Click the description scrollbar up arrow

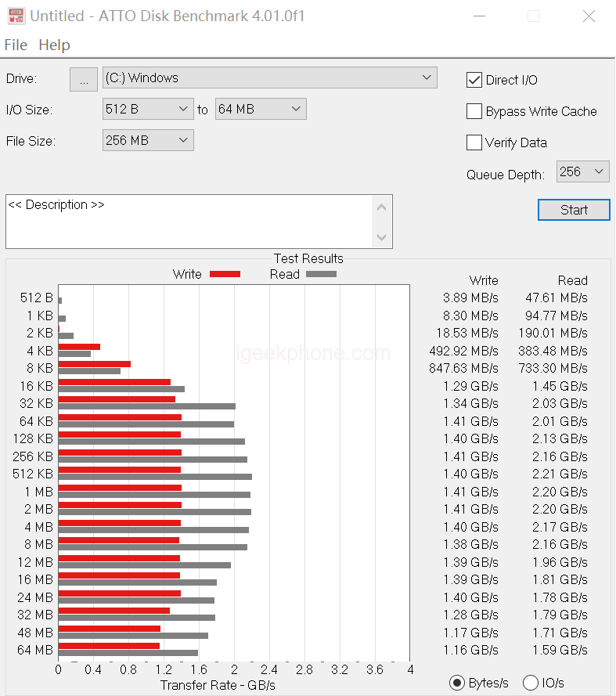(x=382, y=207)
